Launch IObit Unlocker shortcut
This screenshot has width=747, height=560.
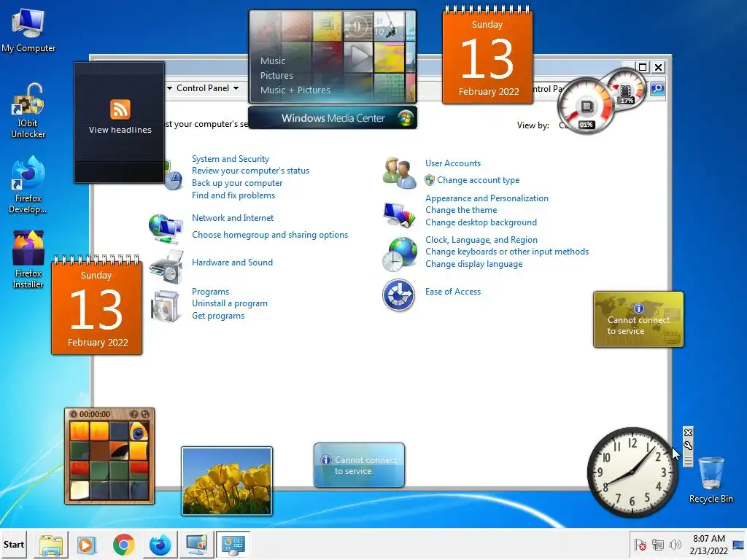[28, 112]
